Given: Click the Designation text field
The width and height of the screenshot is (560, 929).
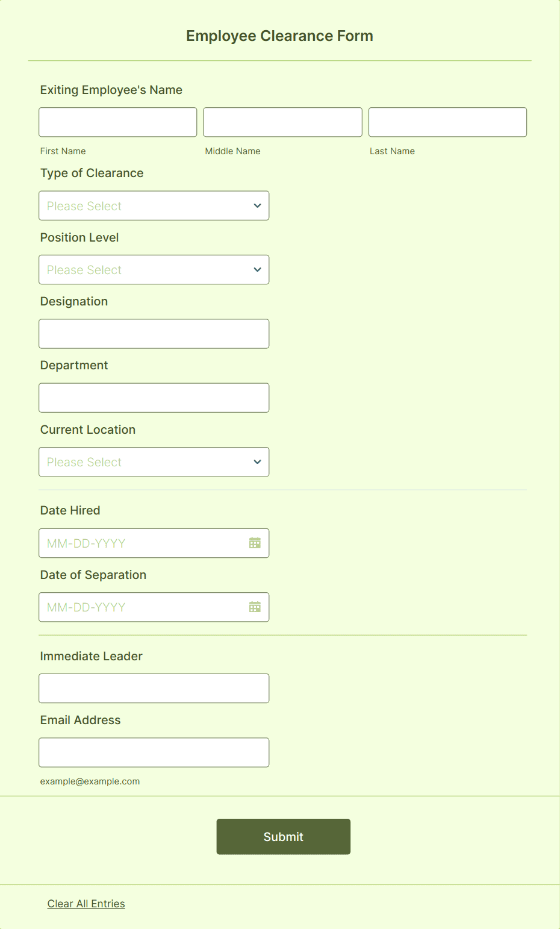Looking at the screenshot, I should pos(154,333).
